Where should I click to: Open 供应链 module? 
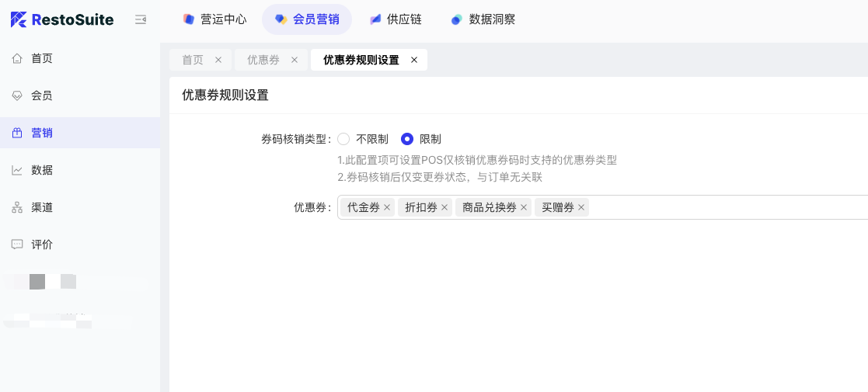[396, 19]
